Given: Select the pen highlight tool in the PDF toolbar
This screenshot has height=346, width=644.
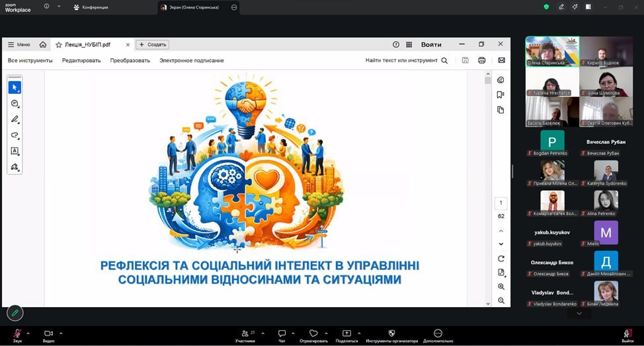Looking at the screenshot, I should (x=15, y=120).
